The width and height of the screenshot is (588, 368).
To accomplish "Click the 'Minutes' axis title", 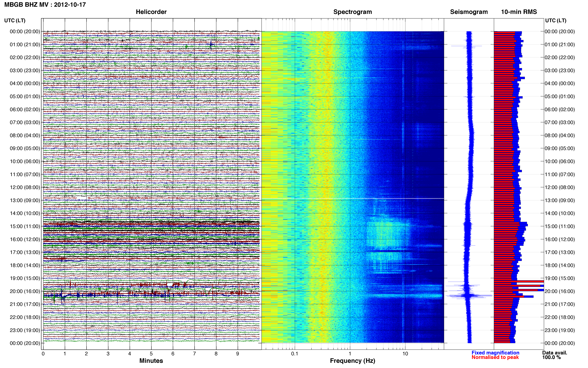I will (151, 361).
